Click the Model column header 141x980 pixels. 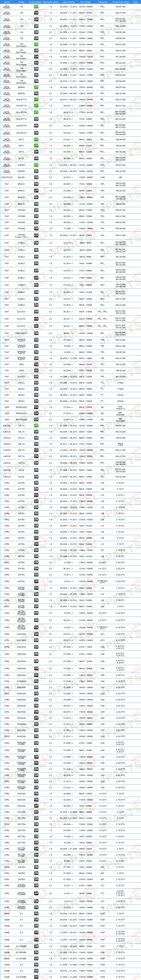[x=21, y=2]
